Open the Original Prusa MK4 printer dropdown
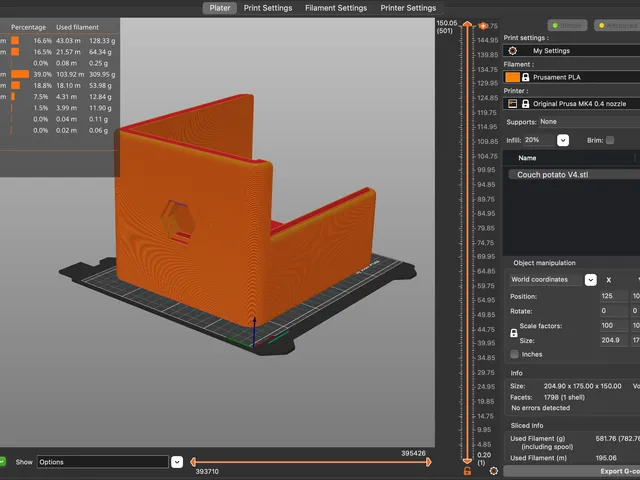The height and width of the screenshot is (480, 640). click(571, 104)
